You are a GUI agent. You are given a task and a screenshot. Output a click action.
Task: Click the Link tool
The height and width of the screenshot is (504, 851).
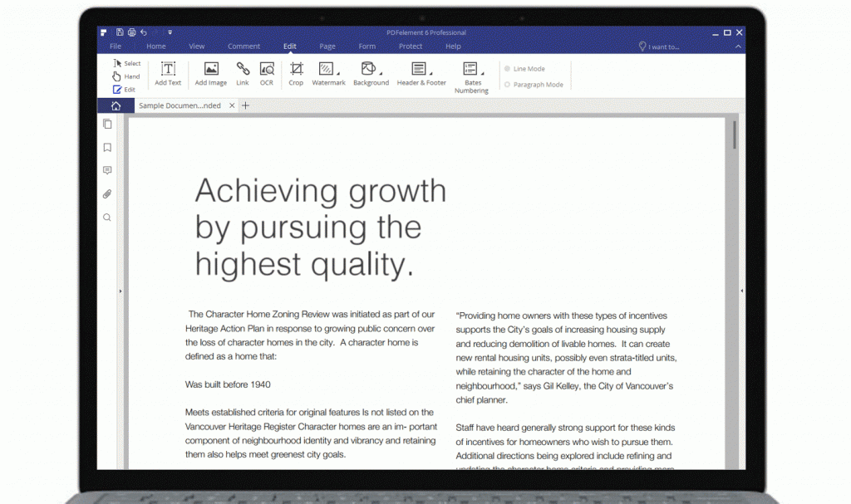click(x=243, y=73)
